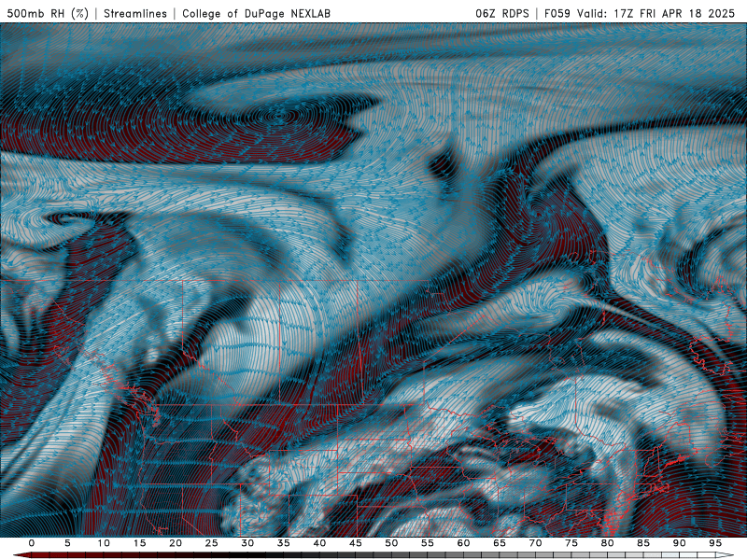Click the "40" label on the color scale
Screen dimensions: 747x560
(319, 543)
